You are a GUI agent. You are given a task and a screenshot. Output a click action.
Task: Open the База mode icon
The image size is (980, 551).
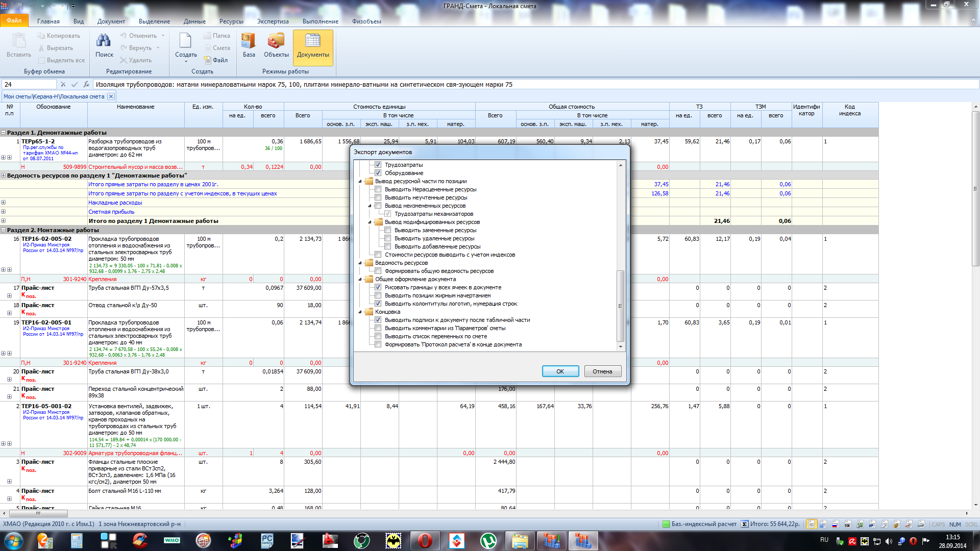[x=249, y=41]
